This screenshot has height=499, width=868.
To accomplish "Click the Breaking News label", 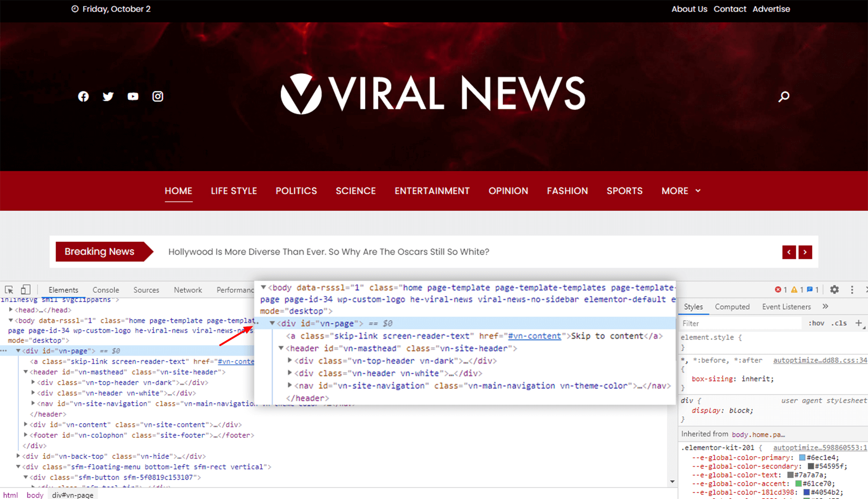I will 99,252.
